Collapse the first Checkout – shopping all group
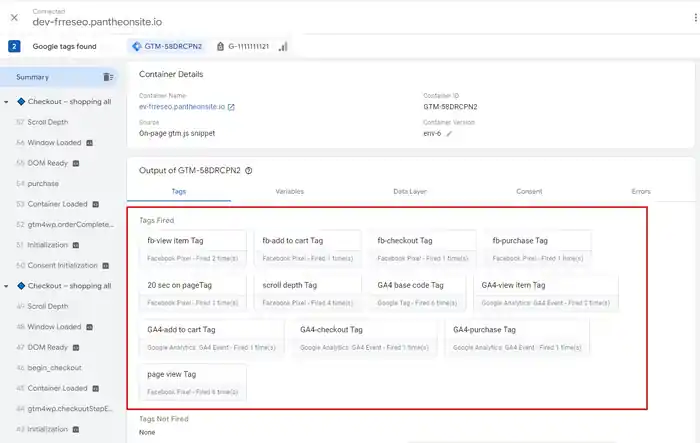Viewport: 700px width, 443px height. (x=6, y=102)
